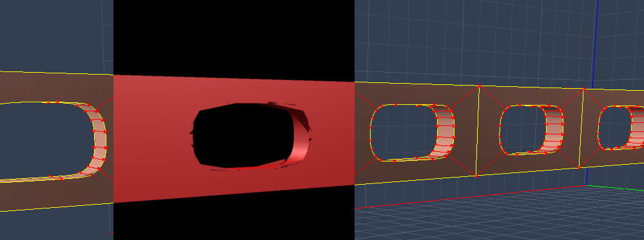Click inside the middle window opening in the right viewport
644x240 pixels.
(x=522, y=129)
